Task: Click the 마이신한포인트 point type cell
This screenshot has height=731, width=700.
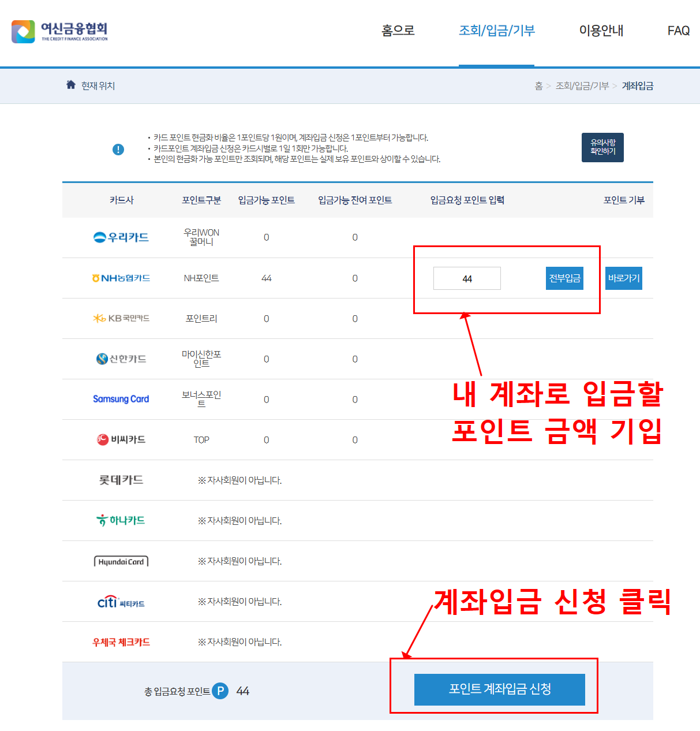Action: pyautogui.click(x=201, y=359)
